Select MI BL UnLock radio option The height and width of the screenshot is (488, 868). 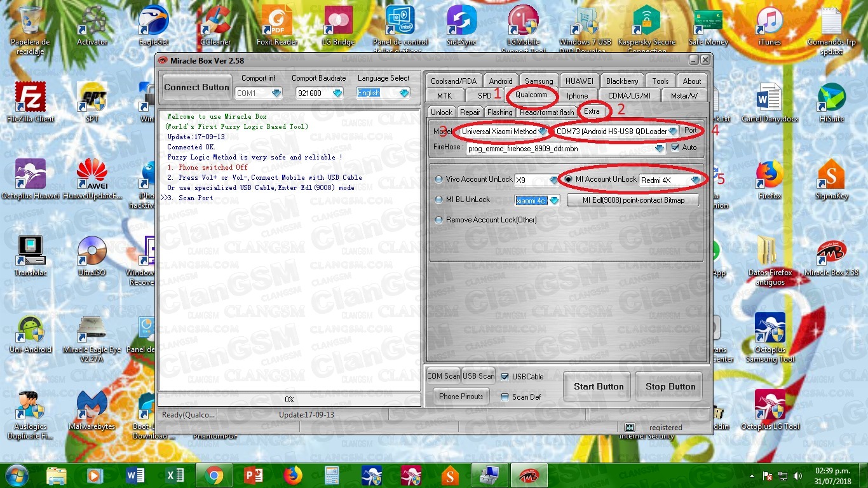coord(438,200)
